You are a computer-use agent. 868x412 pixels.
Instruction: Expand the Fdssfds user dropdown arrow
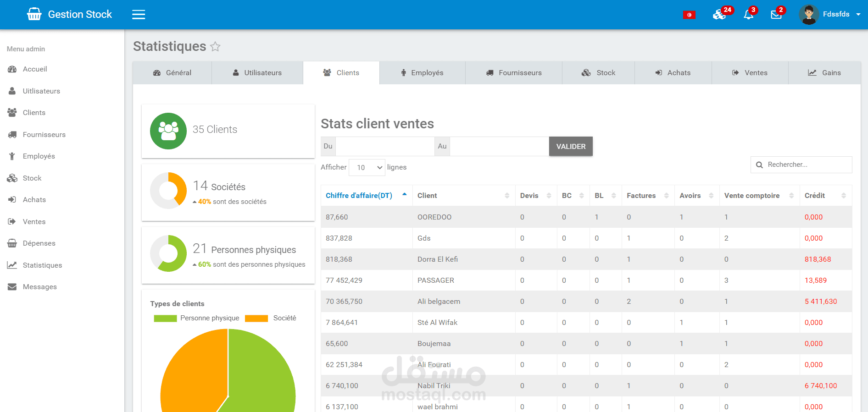tap(858, 14)
